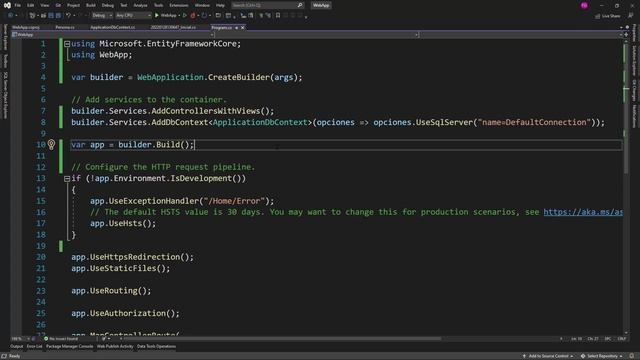
Task: Click the bookmark toolbar icon
Action: pyautogui.click(x=278, y=16)
